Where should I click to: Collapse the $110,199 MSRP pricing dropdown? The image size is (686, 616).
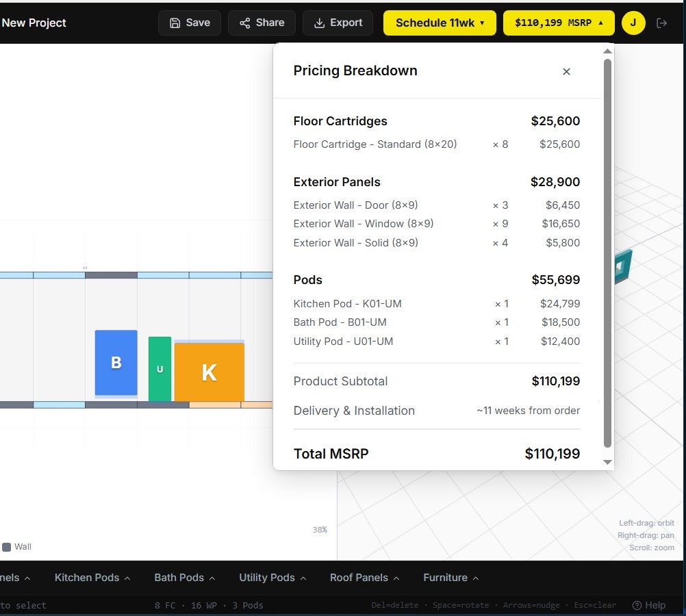(559, 23)
